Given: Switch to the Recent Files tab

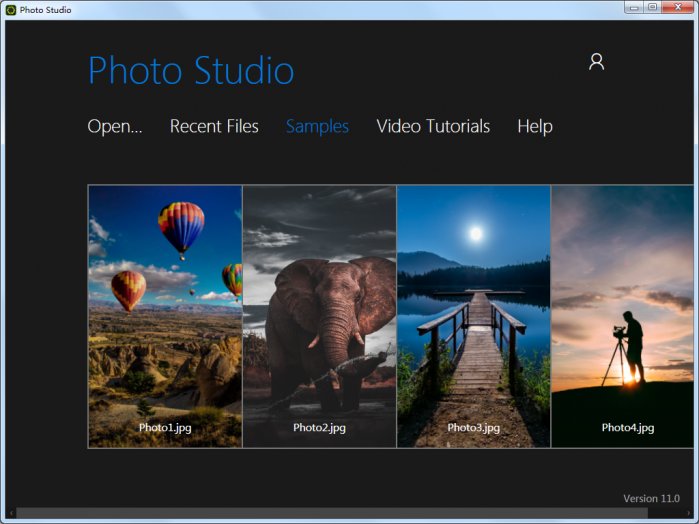Looking at the screenshot, I should [x=214, y=126].
